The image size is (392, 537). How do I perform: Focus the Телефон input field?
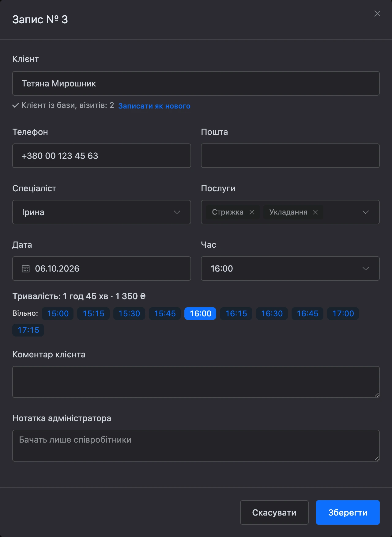coord(102,156)
